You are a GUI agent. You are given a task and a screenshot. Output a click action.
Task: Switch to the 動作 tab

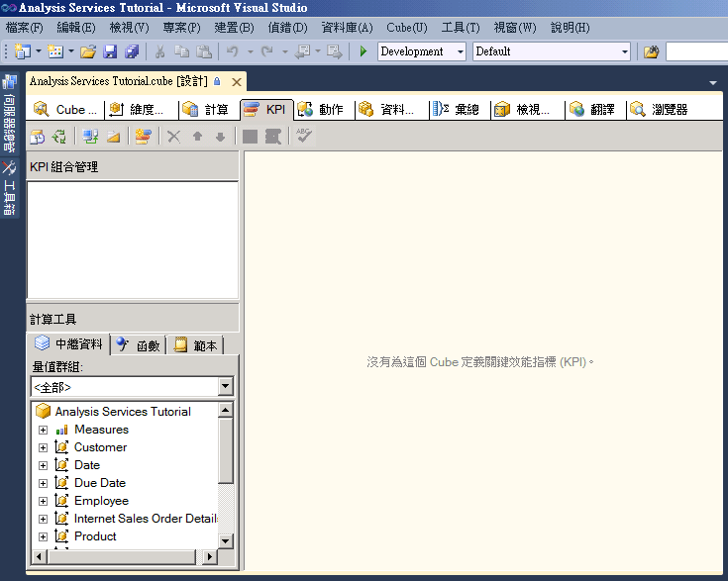(323, 110)
